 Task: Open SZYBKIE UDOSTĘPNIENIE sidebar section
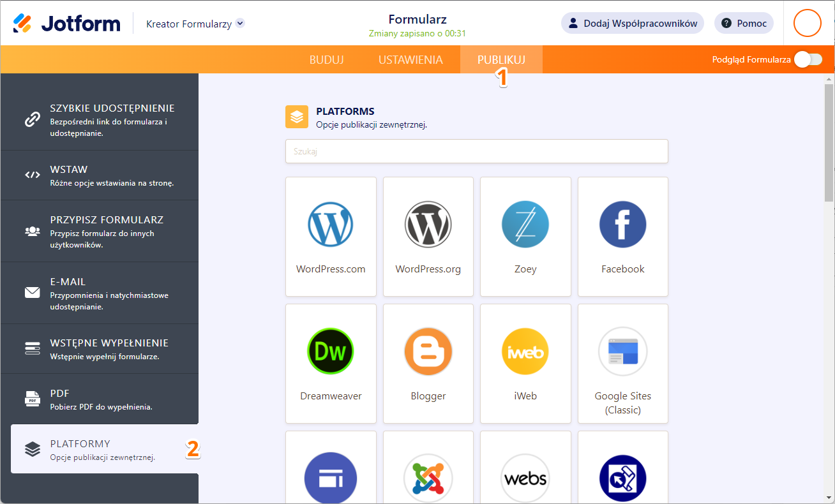[x=100, y=119]
